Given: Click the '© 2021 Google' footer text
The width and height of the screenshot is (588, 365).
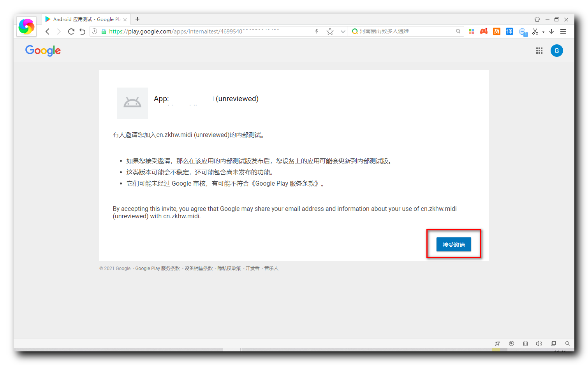Looking at the screenshot, I should point(115,268).
